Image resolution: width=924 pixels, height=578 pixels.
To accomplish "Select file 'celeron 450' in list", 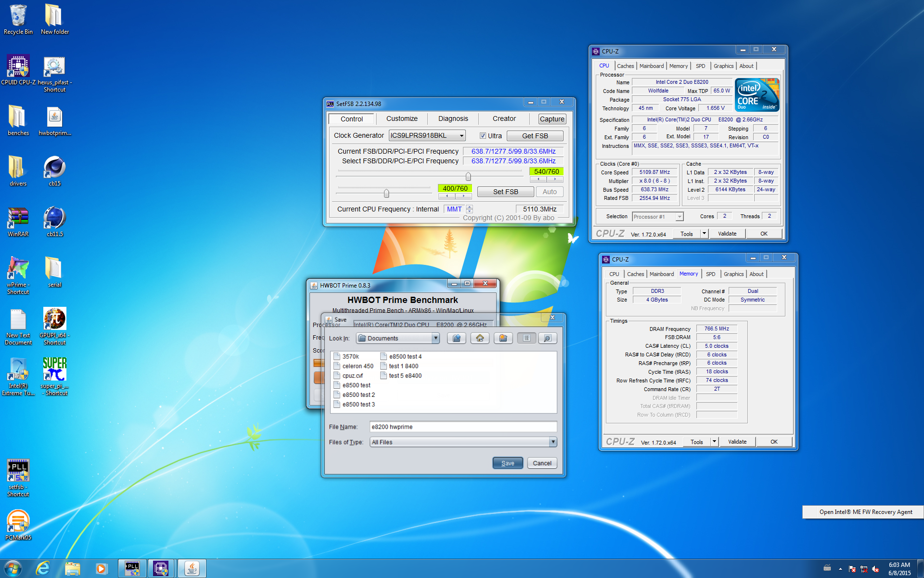I will coord(354,366).
